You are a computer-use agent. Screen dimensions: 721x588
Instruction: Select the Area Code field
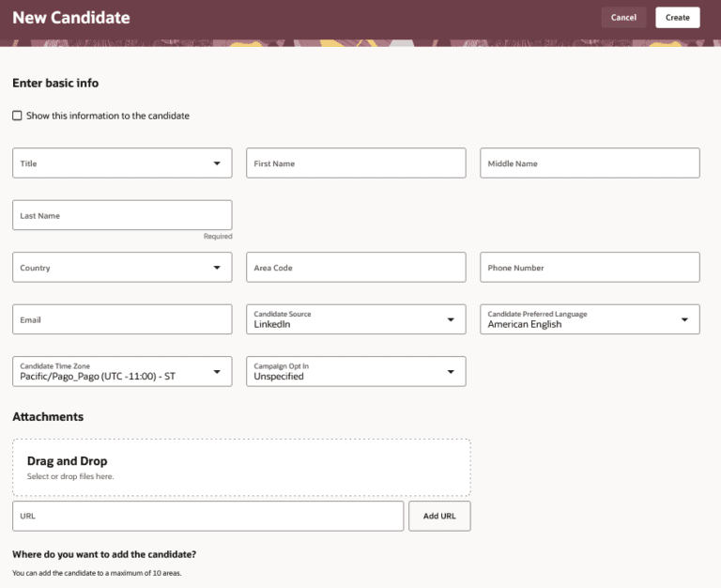356,268
